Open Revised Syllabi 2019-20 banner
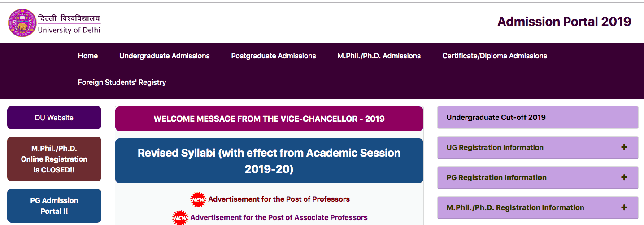644x225 pixels. 269,161
